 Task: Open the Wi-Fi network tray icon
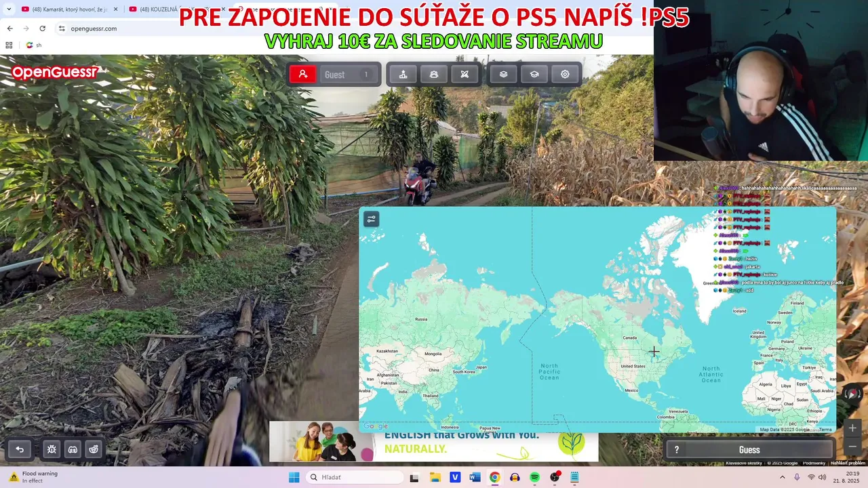click(x=811, y=477)
